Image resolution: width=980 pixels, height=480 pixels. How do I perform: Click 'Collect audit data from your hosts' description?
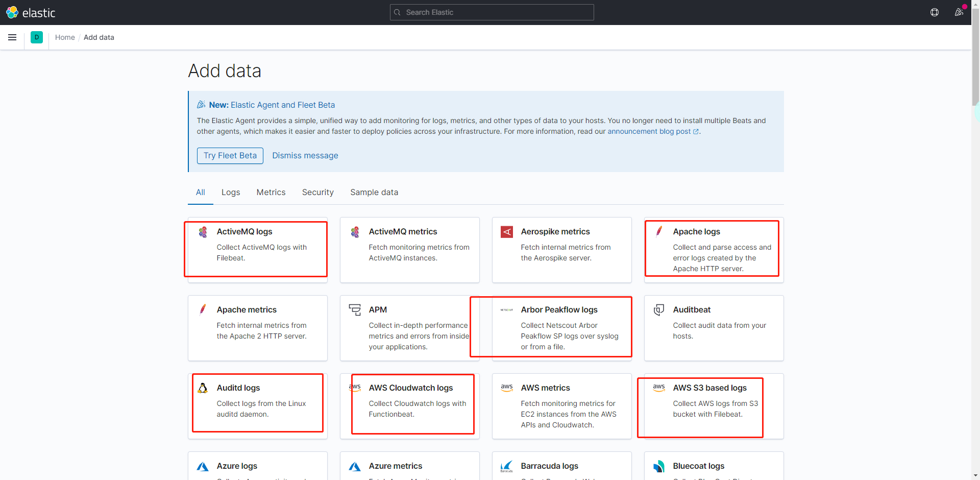point(720,331)
